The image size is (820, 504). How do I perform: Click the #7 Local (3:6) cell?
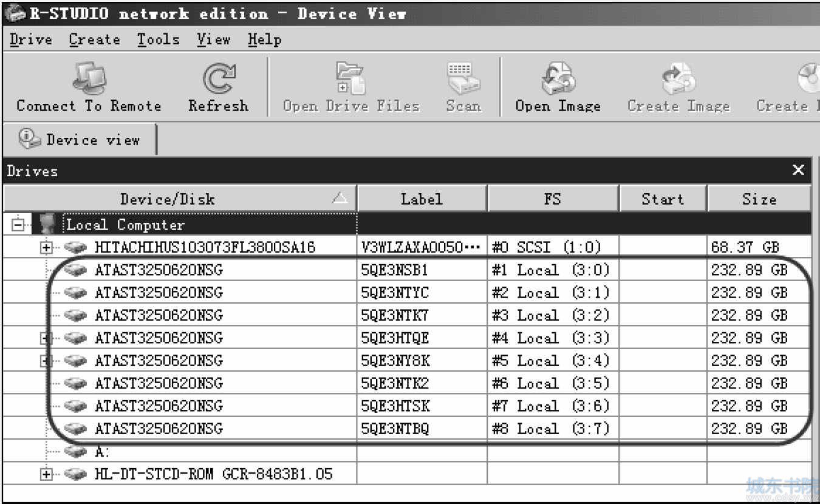pos(553,406)
